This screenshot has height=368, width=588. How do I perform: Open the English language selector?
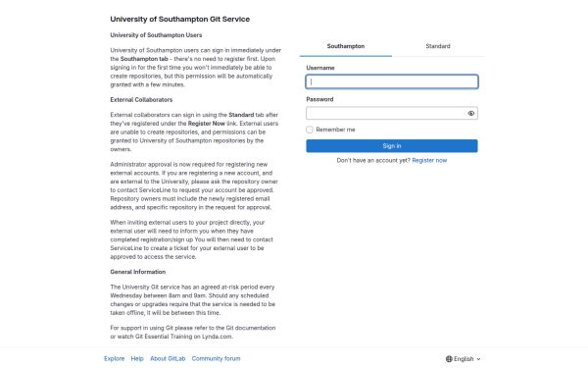pyautogui.click(x=464, y=359)
